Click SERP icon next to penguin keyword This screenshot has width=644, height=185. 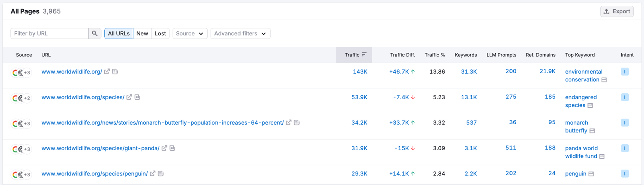(591, 174)
